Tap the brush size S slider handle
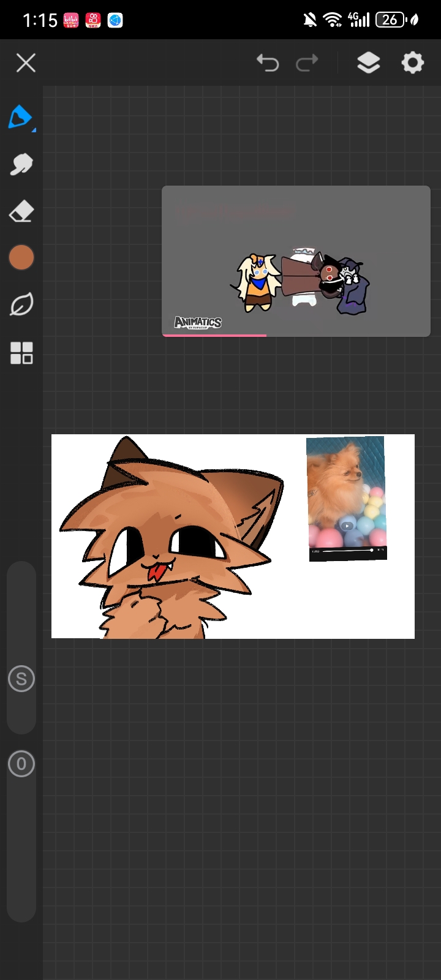 (21, 679)
